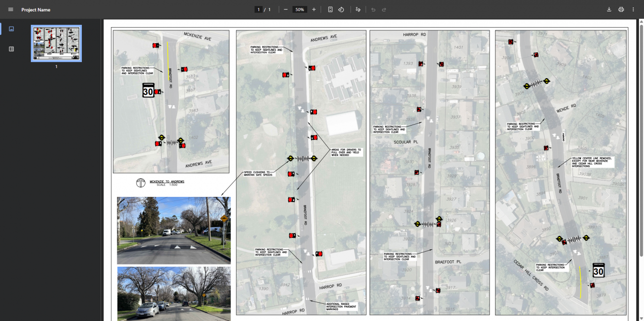Click the 'YELLOW CENTER LINE REMOVED' annotation

(x=592, y=161)
